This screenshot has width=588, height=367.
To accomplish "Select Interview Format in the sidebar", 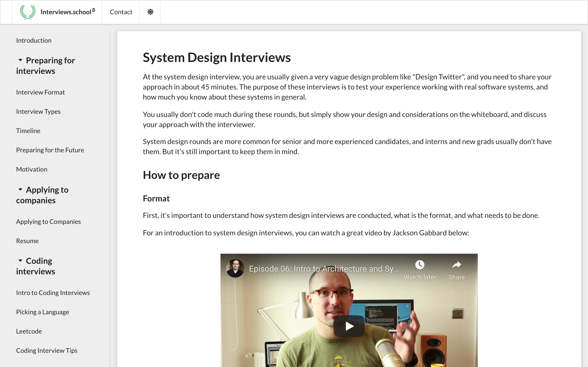I will (40, 92).
